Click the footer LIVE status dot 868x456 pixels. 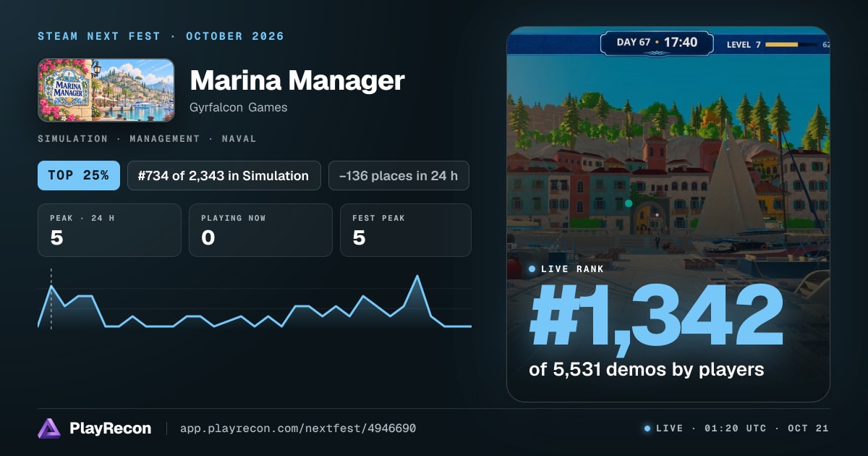click(647, 428)
